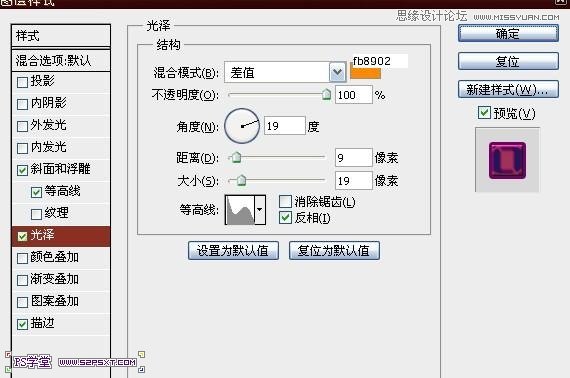The width and height of the screenshot is (570, 378).
Task: Select 混合选项:默认 in the styles list
Action: pos(61,60)
